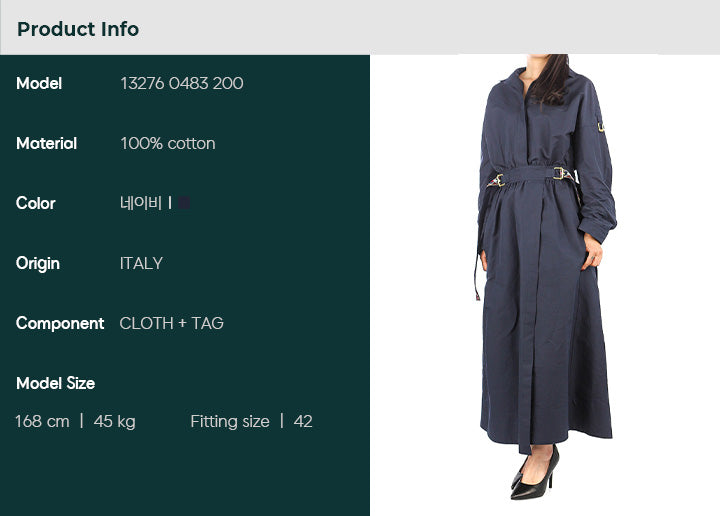Click the Fitting size label
The image size is (720, 516).
(x=230, y=421)
